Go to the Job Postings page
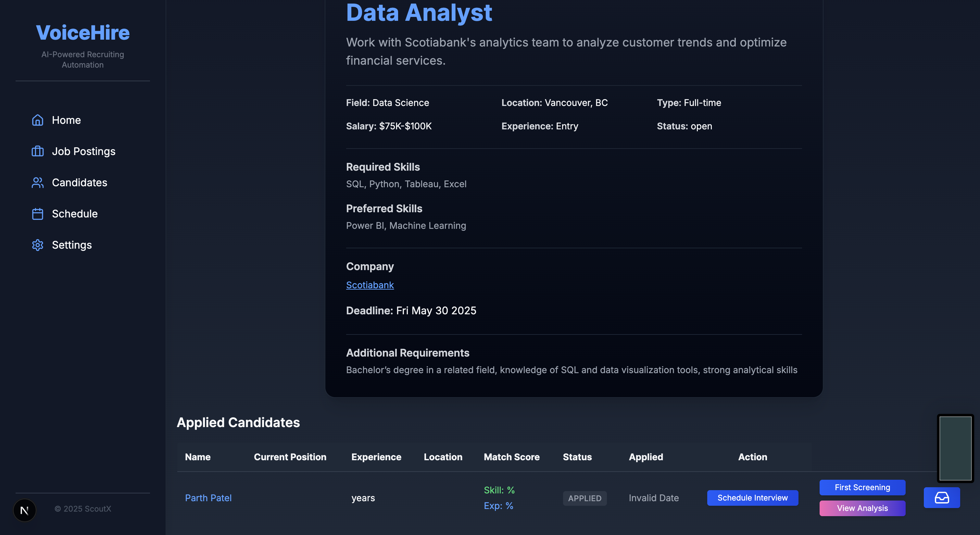The height and width of the screenshot is (535, 980). [83, 151]
